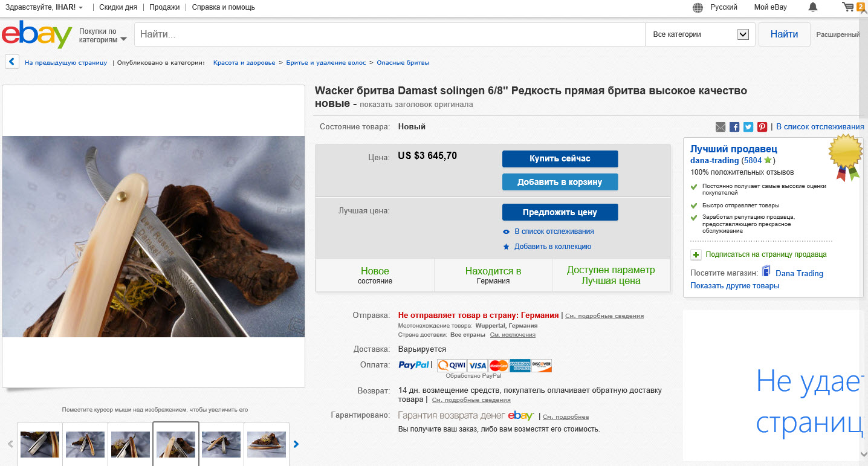Open 'Скидки дня' in top menu
The width and height of the screenshot is (868, 466).
[118, 7]
